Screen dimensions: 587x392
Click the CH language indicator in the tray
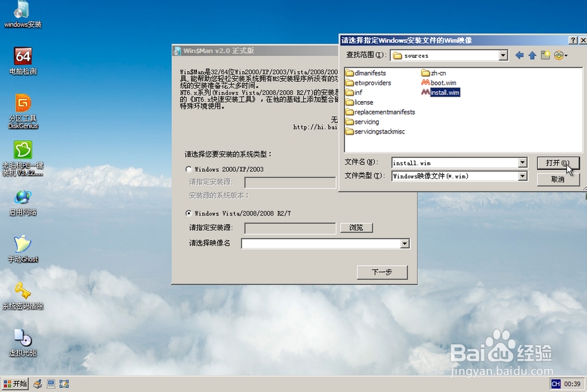[x=555, y=384]
